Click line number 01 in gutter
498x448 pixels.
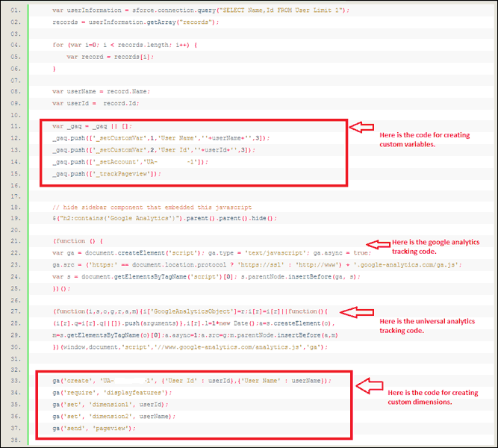[16, 10]
